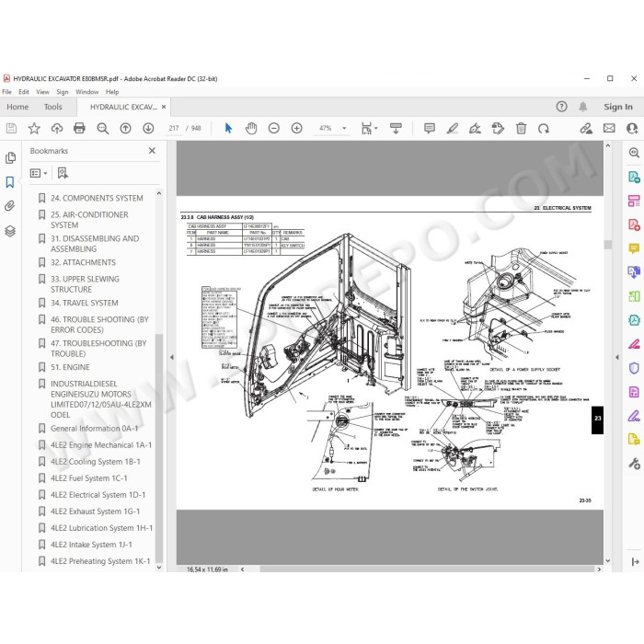Add a comment sticky note icon
The width and height of the screenshot is (644, 644).
coord(430,129)
